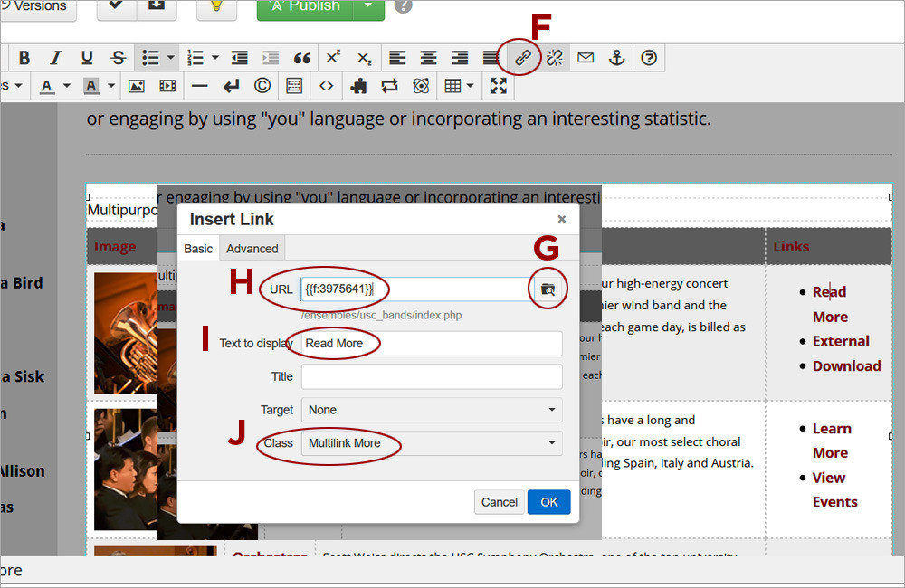905x588 pixels.
Task: Browse for a file using the URL folder icon
Action: pos(548,289)
